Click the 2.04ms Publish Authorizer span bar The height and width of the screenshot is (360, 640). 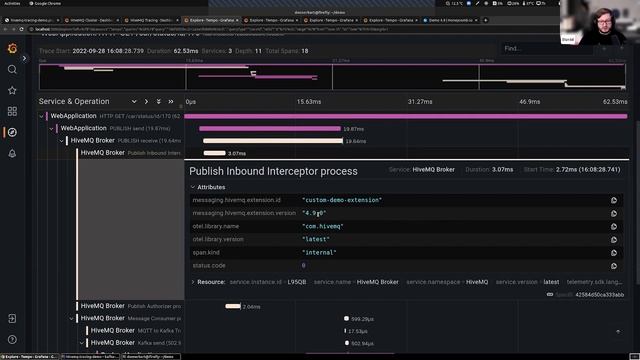coord(233,306)
